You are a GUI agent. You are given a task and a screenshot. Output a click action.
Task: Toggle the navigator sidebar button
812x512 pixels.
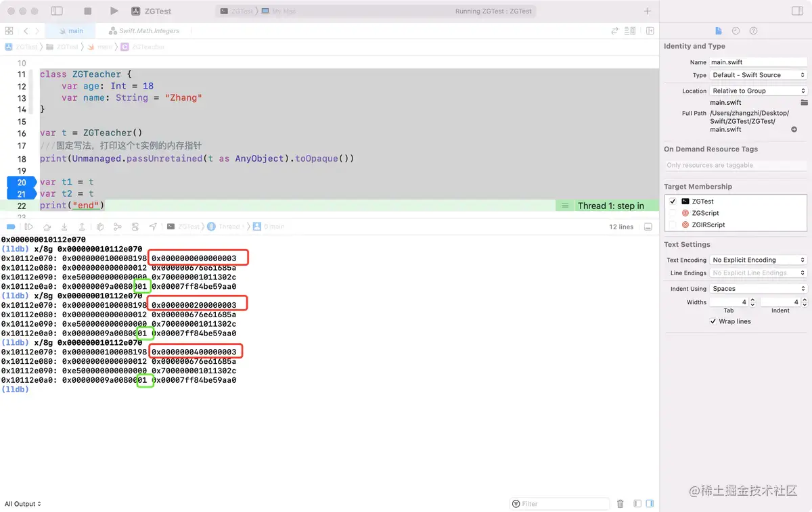57,11
